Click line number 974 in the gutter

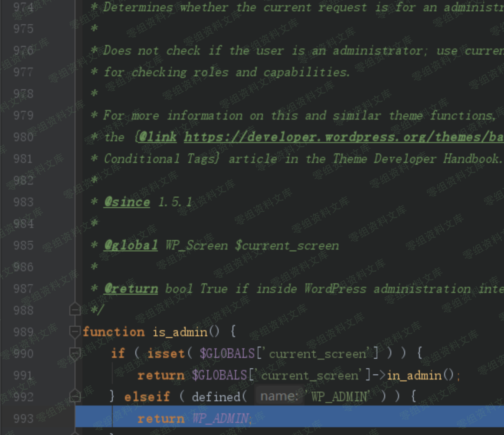(23, 7)
